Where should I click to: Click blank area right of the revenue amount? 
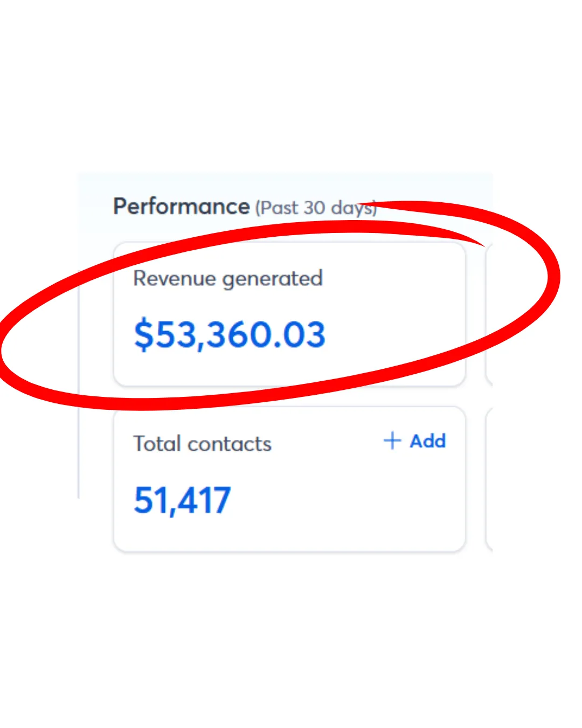393,335
